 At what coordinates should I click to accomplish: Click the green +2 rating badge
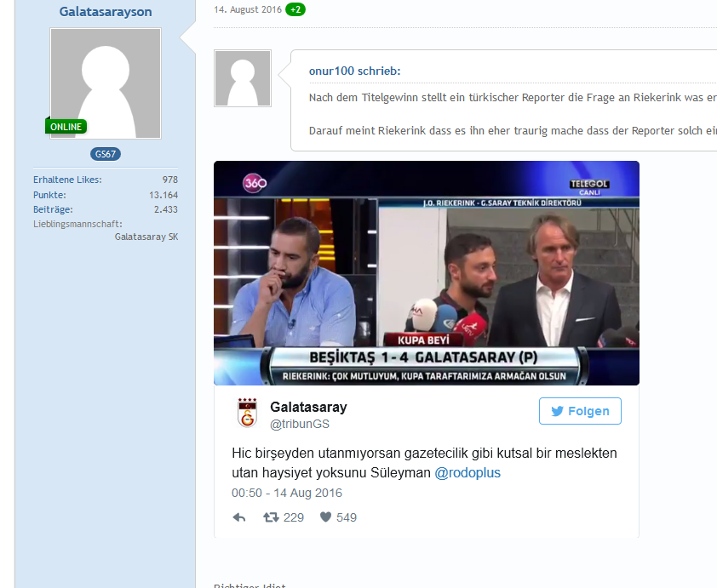[x=295, y=9]
